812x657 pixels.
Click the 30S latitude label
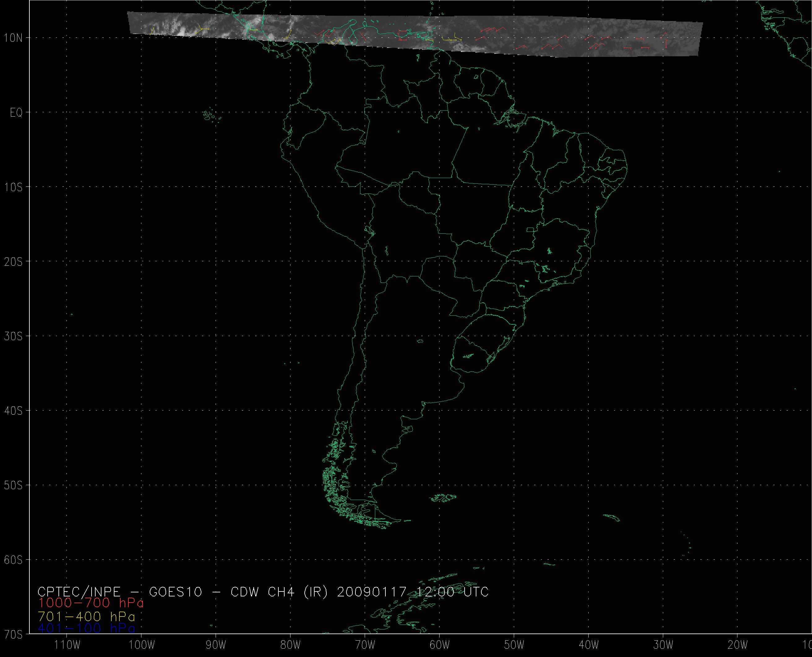14,336
